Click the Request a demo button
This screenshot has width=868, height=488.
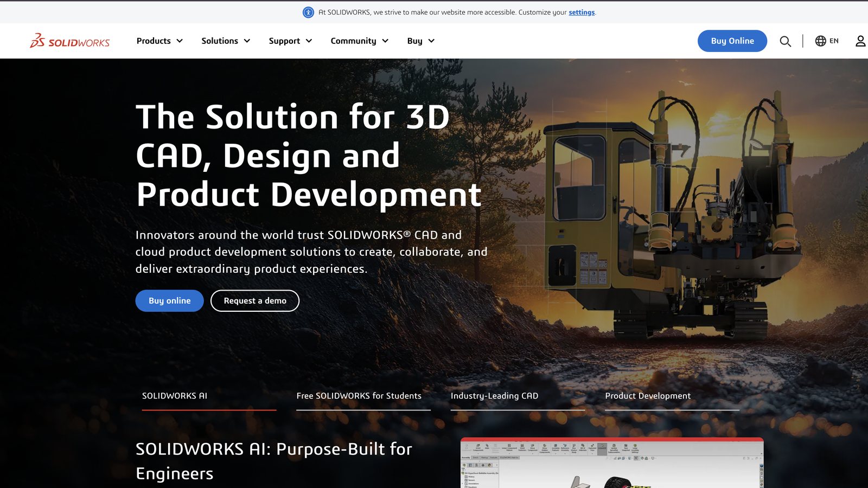point(255,301)
